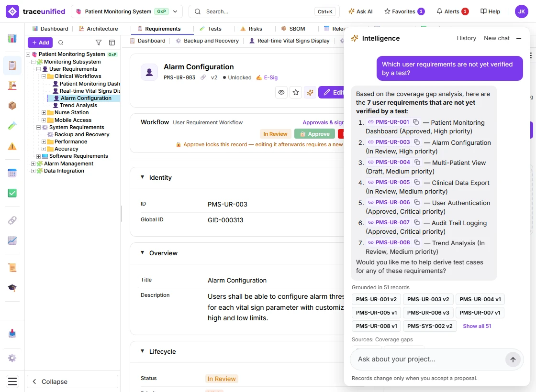Open chat History
536x392 pixels.
(466, 38)
